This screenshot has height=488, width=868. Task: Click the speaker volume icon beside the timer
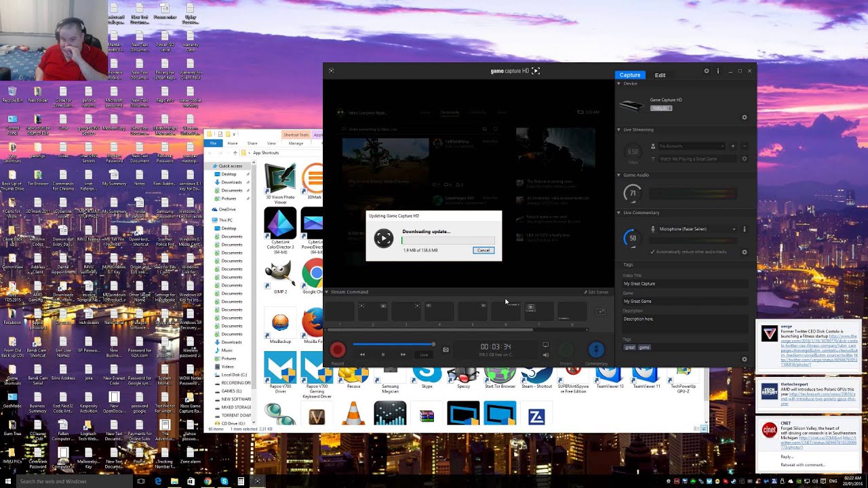pos(545,354)
